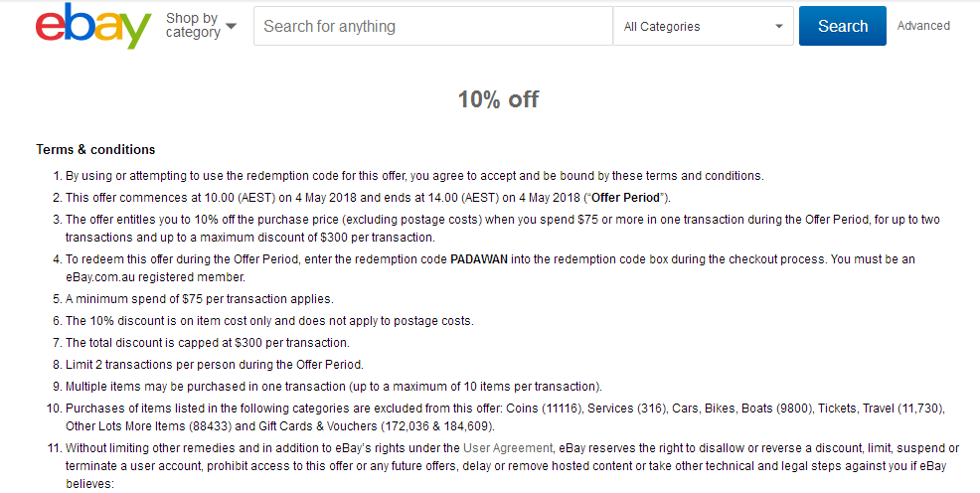The height and width of the screenshot is (493, 980).
Task: Click the 10% off page heading
Action: (498, 99)
